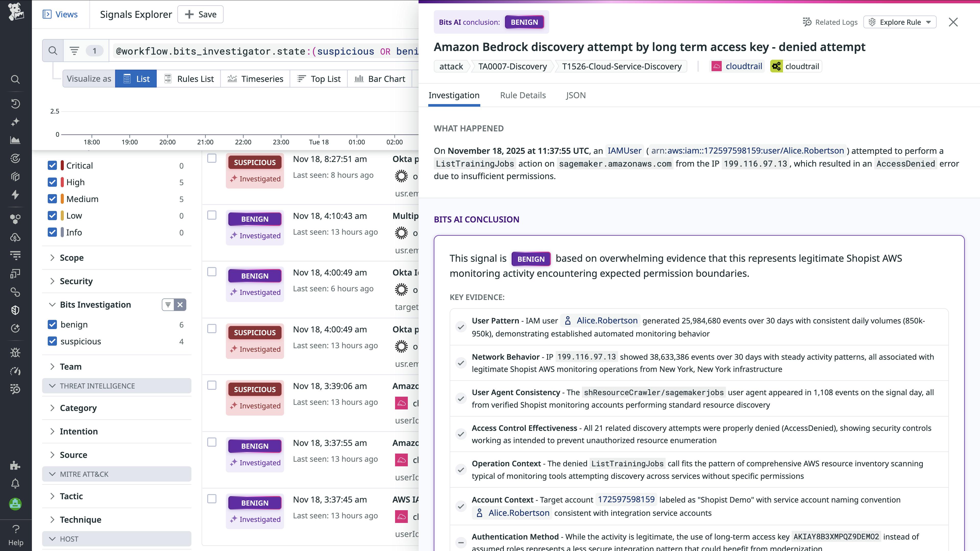Select the Views icon next to Signals Explorer

(x=47, y=14)
